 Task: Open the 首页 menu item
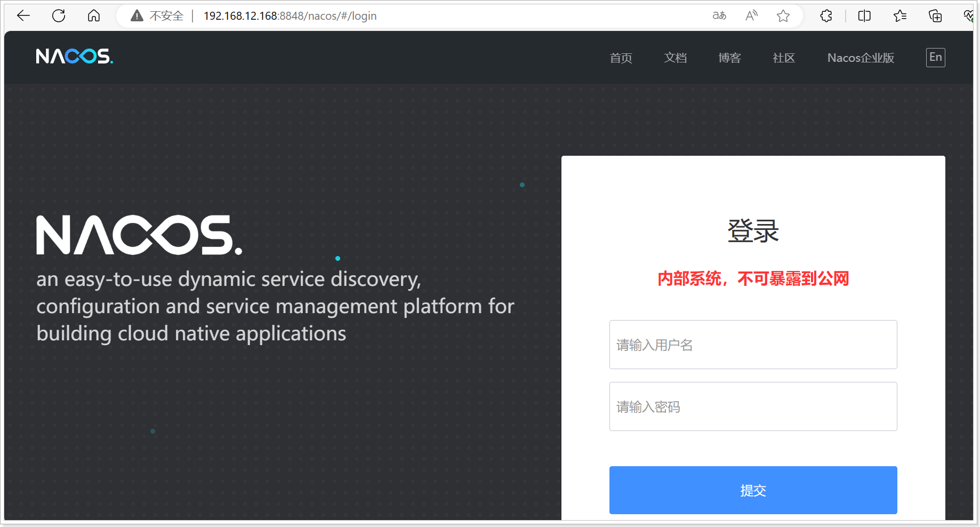point(621,58)
